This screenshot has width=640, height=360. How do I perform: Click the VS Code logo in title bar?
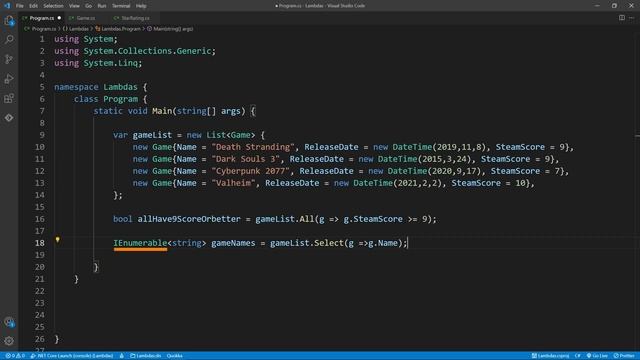point(7,6)
